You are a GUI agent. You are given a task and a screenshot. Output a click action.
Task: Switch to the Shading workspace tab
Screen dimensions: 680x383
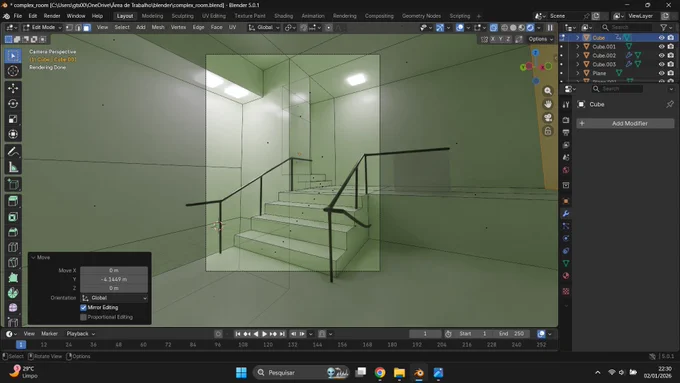283,16
